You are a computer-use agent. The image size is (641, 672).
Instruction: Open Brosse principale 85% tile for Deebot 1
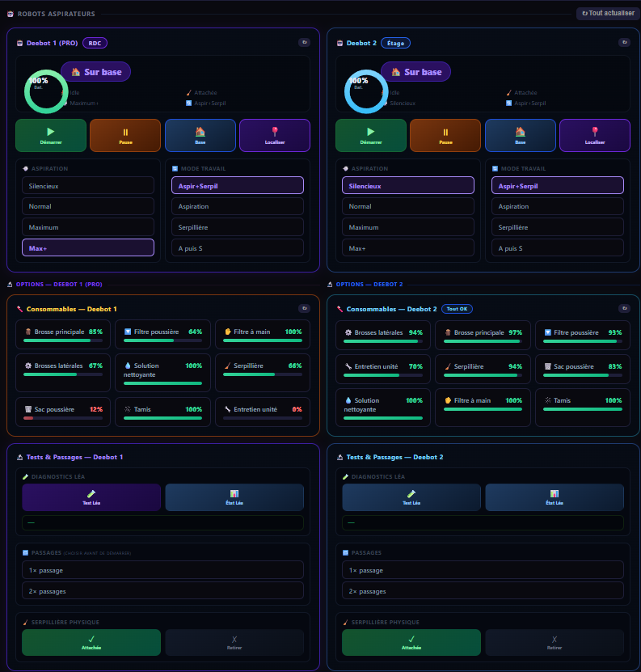[x=63, y=334]
